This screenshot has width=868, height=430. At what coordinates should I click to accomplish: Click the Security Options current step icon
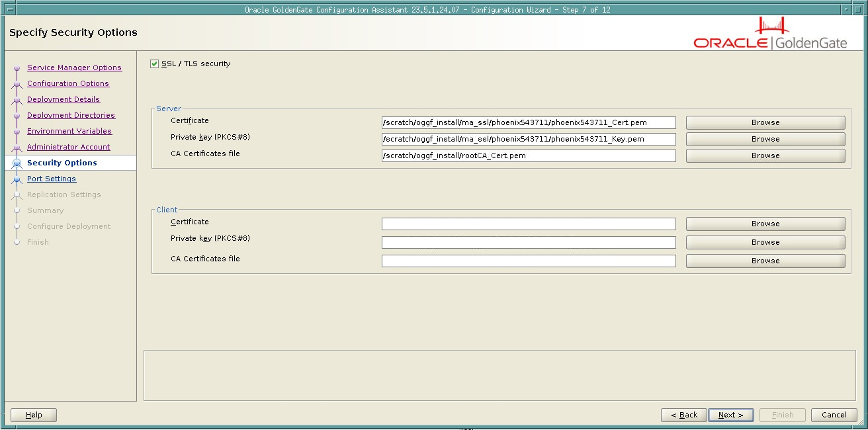(x=17, y=163)
